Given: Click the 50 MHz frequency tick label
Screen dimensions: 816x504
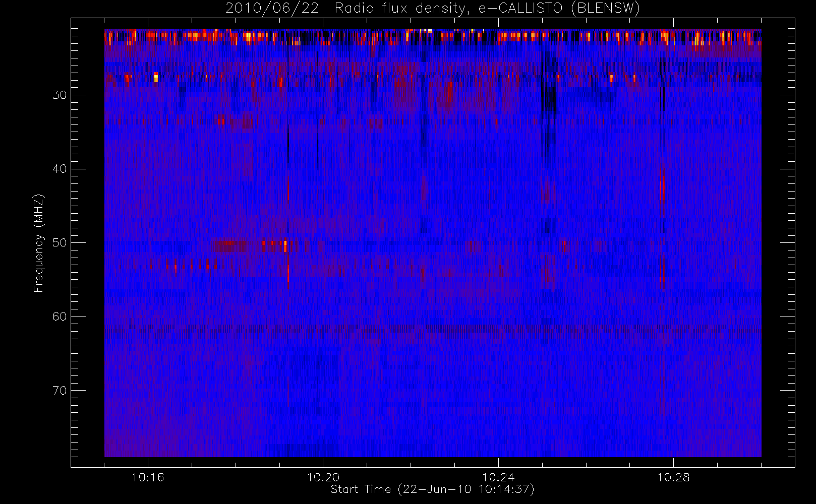Looking at the screenshot, I should pos(60,243).
